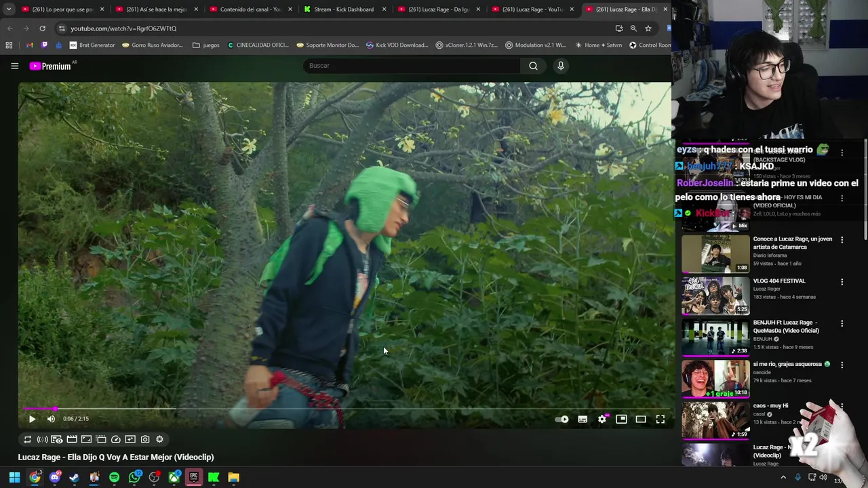The image size is (868, 488).
Task: Go back to the previous page
Action: pos(9,28)
